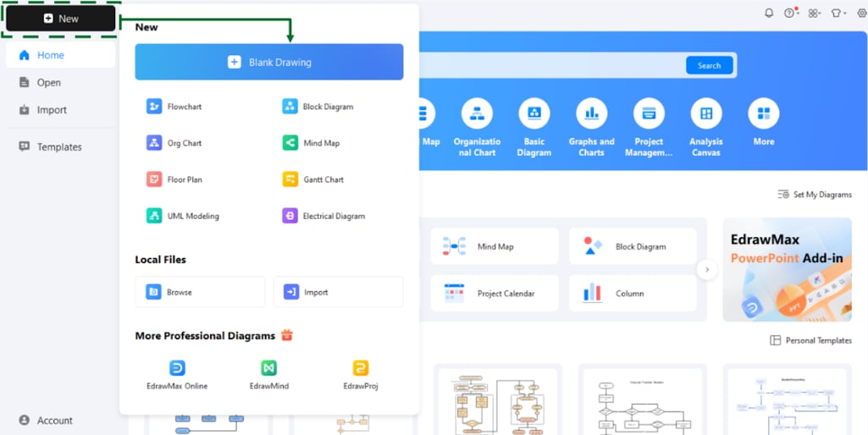Open the settings gear icon
Screen dimensions: 868x435
[862, 13]
